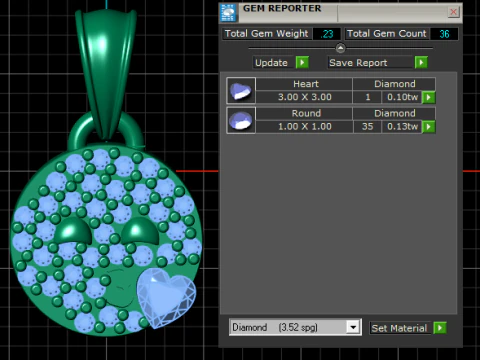Click green arrow on Heart diamond row
Image resolution: width=480 pixels, height=360 pixels.
click(x=429, y=97)
